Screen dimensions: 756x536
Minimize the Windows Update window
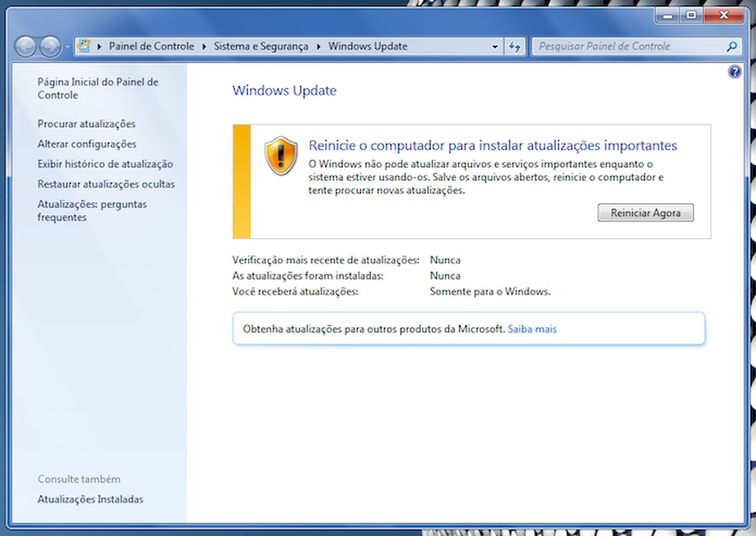[668, 15]
